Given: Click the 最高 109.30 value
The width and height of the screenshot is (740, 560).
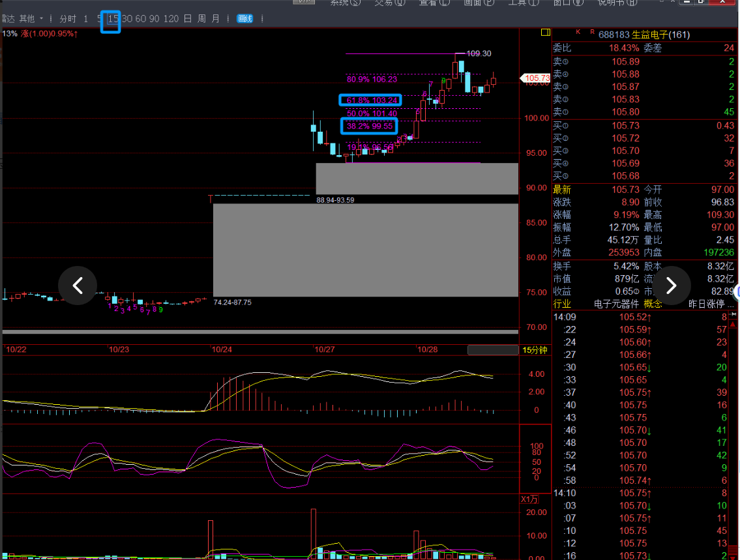Looking at the screenshot, I should [720, 214].
